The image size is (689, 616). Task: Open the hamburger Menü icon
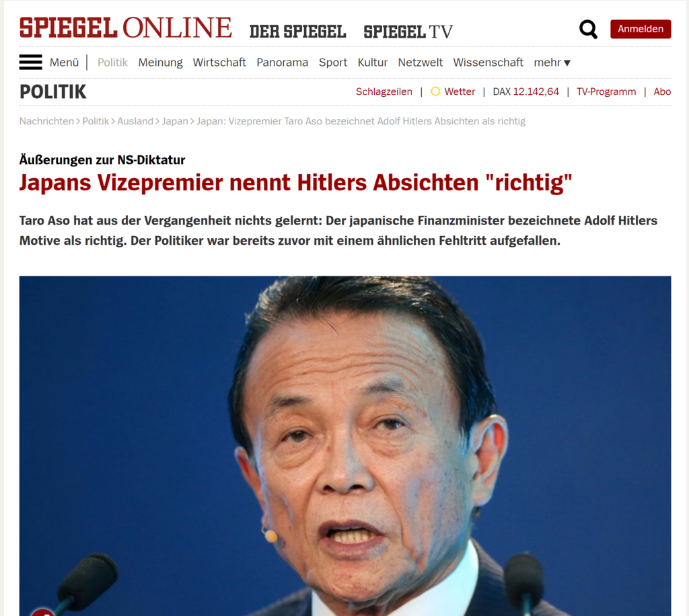(x=31, y=63)
